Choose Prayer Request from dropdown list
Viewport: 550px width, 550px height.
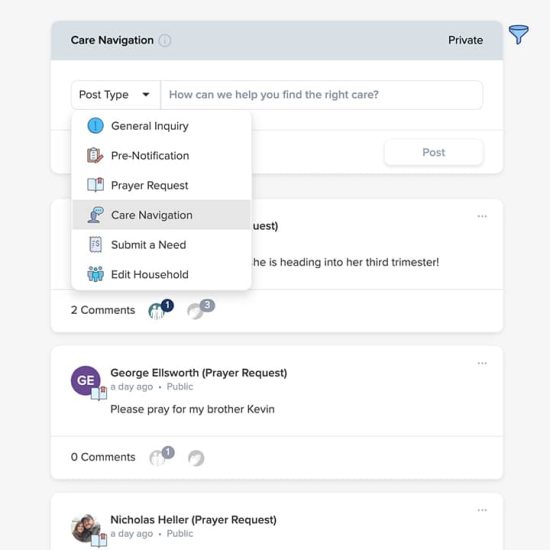[x=161, y=185]
